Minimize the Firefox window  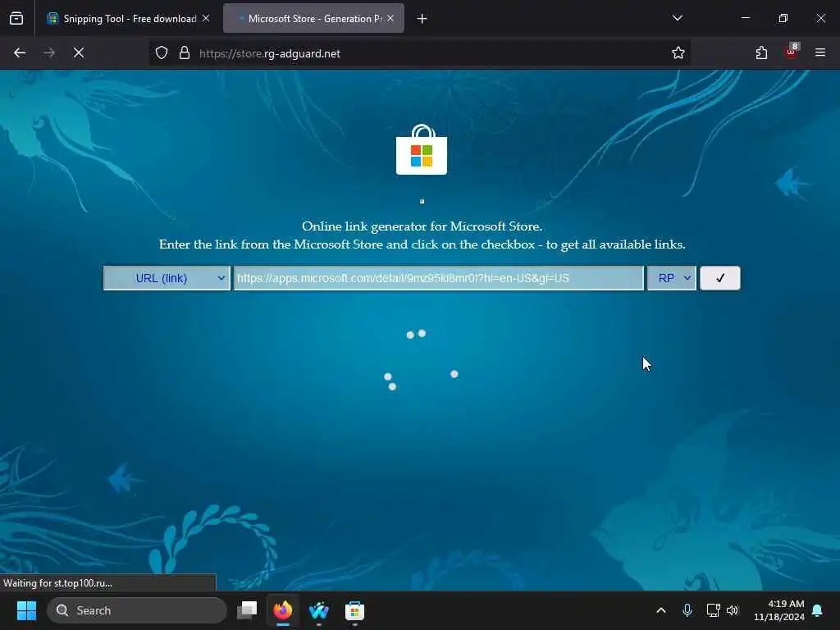coord(746,18)
